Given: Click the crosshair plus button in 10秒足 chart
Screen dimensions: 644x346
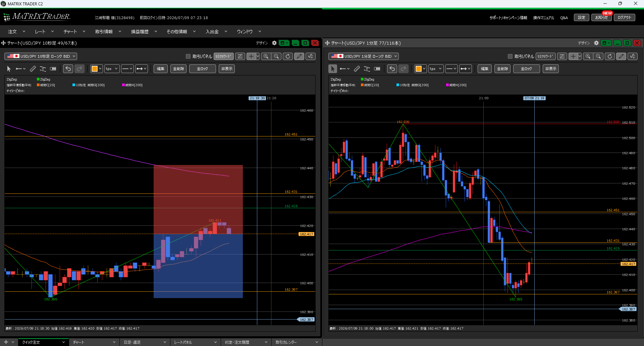Looking at the screenshot, I should pyautogui.click(x=251, y=56).
